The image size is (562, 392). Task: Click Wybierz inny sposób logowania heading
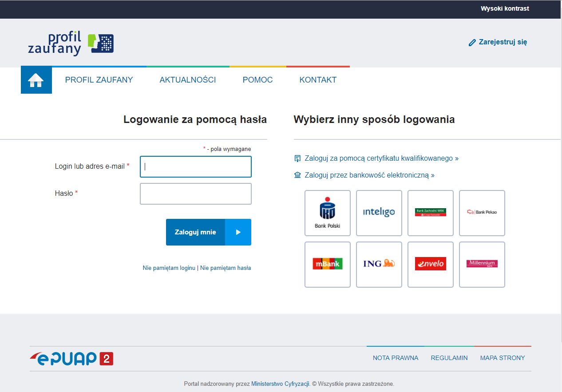coord(374,119)
